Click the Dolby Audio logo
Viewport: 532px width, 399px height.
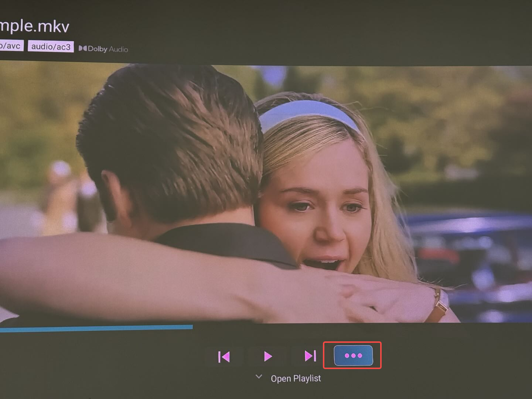(x=103, y=49)
